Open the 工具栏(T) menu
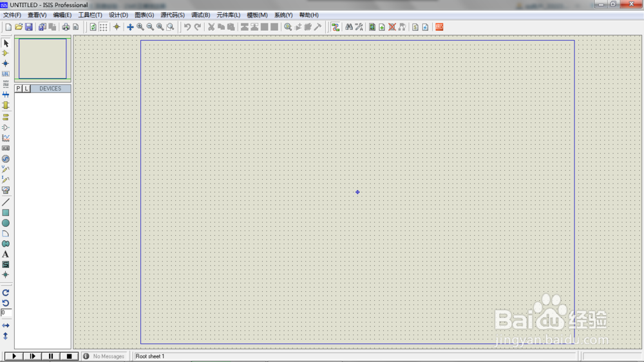 [x=90, y=15]
